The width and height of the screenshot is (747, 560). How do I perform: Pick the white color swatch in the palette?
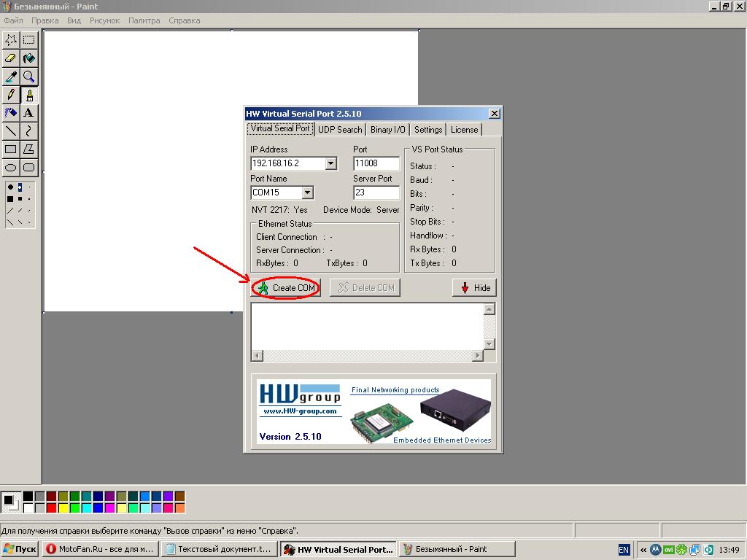(x=28, y=508)
